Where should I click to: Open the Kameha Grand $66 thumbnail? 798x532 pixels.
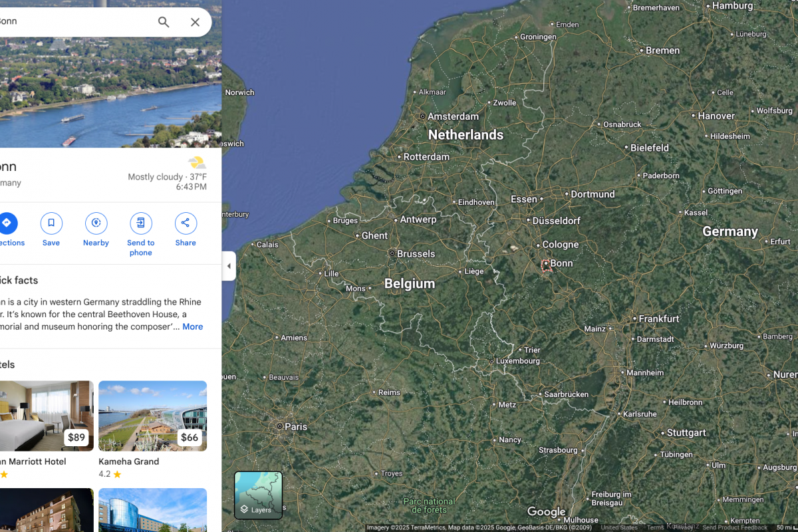tap(152, 416)
